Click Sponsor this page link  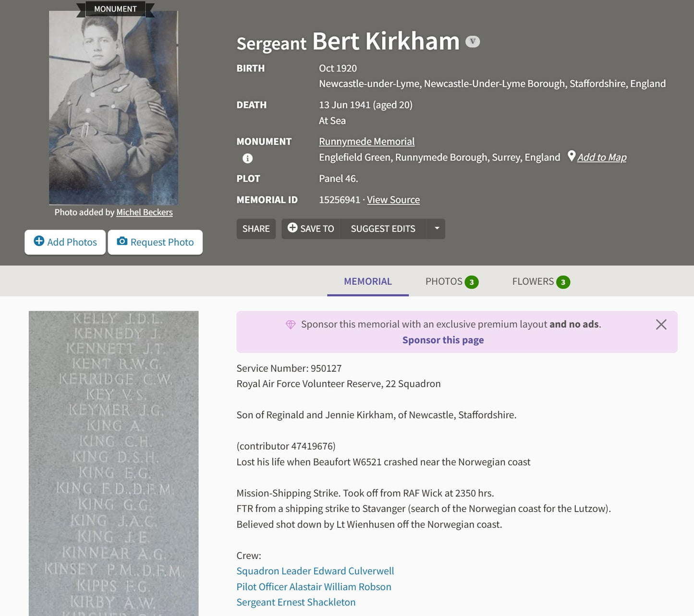coord(443,340)
